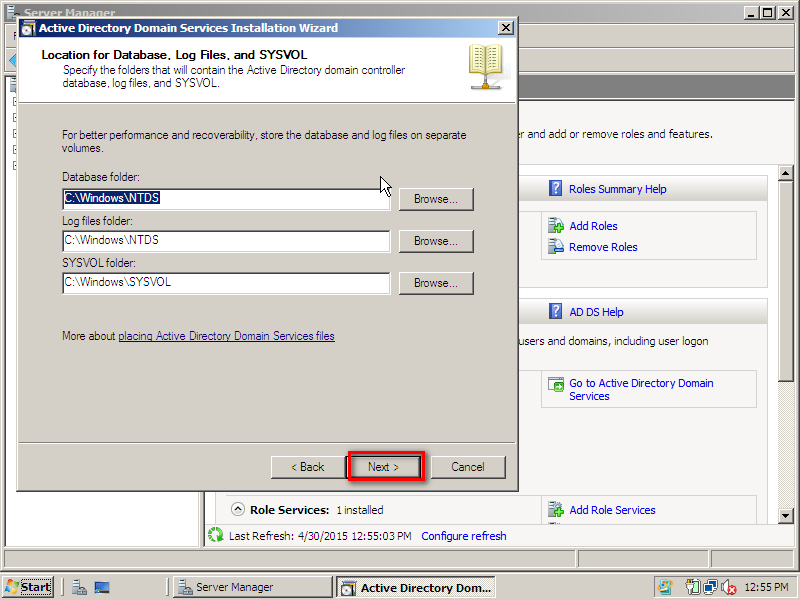This screenshot has width=800, height=600.
Task: Click the network tray icon
Action: (710, 587)
